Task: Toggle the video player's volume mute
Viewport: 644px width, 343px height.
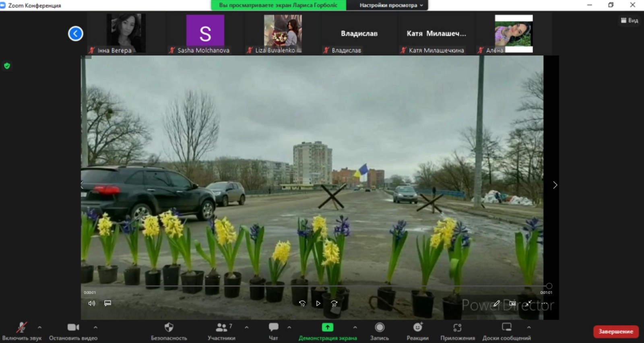Action: (92, 303)
